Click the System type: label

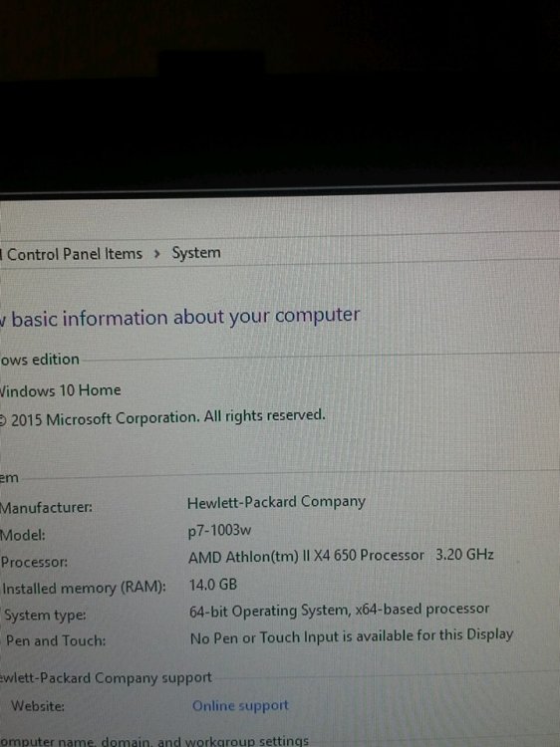[x=45, y=616]
